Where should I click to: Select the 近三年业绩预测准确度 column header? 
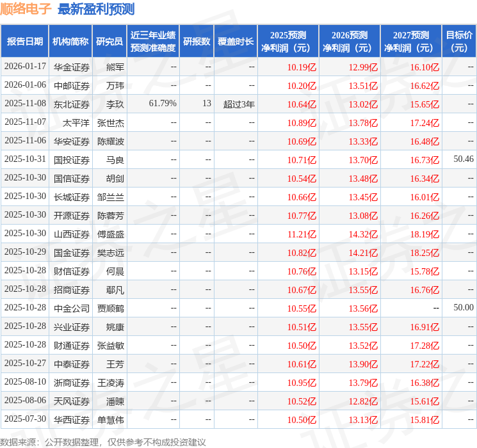(152, 42)
